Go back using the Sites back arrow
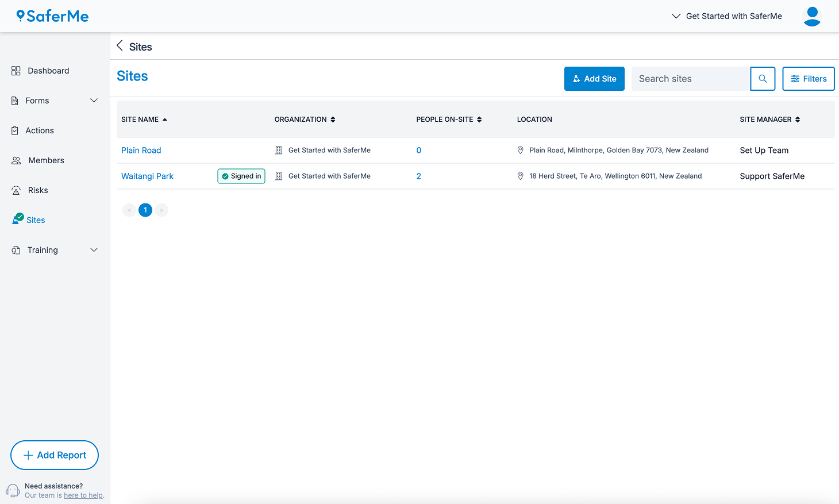The height and width of the screenshot is (504, 839). click(120, 46)
